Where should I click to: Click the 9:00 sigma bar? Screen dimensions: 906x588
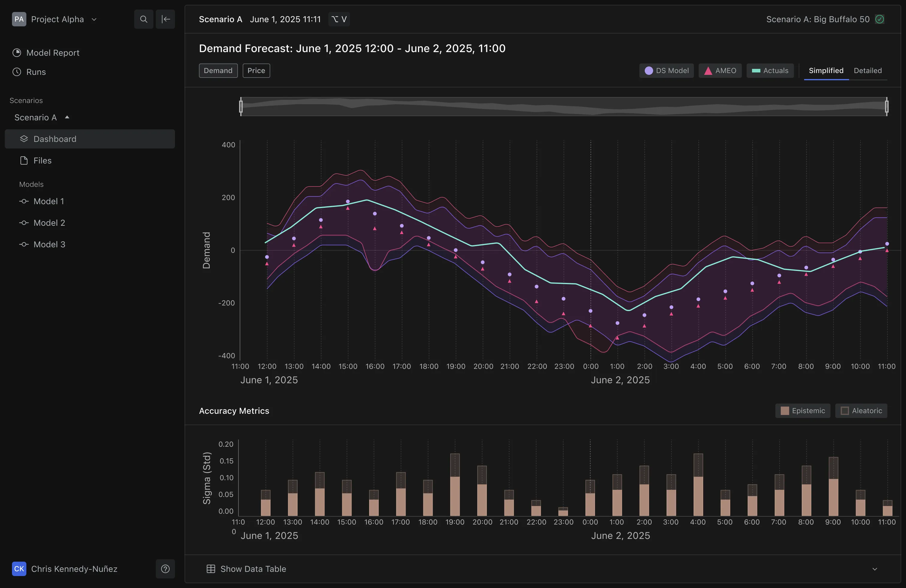[833, 487]
